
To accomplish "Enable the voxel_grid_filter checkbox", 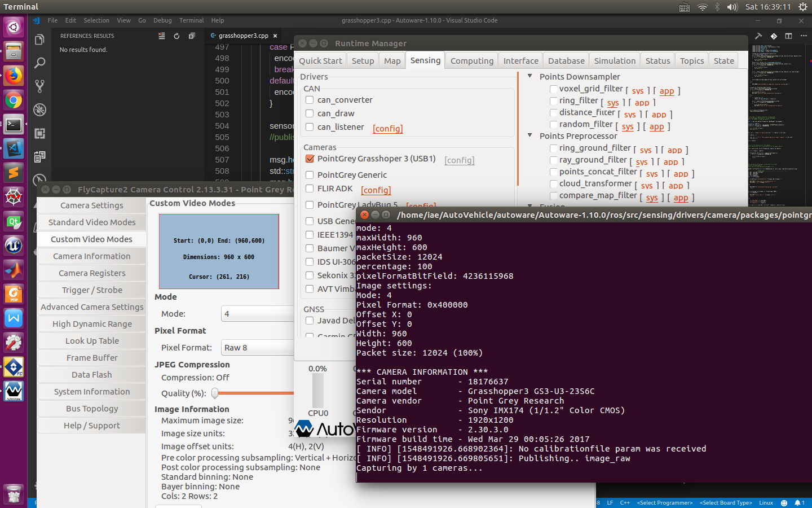I will [553, 89].
